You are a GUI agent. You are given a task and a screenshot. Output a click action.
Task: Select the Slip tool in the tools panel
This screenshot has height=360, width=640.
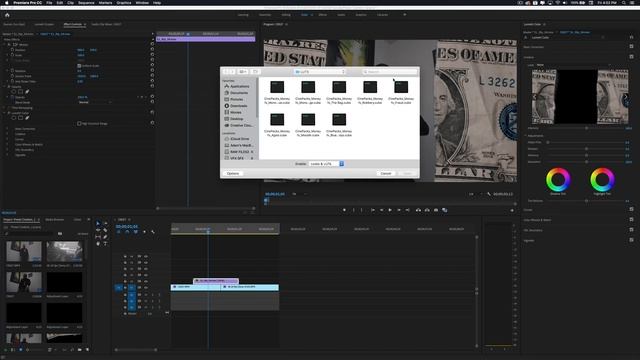point(98,237)
